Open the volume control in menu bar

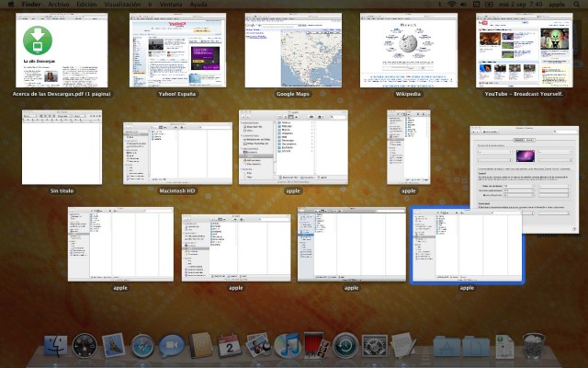point(463,4)
